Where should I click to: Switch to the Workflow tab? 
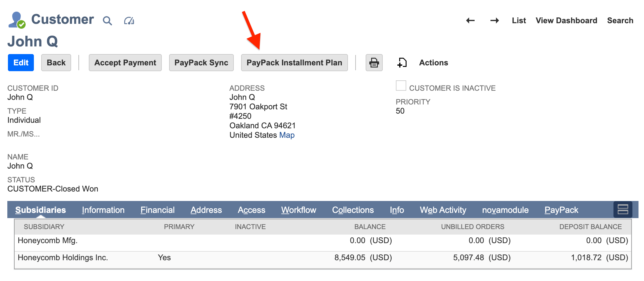pyautogui.click(x=298, y=210)
